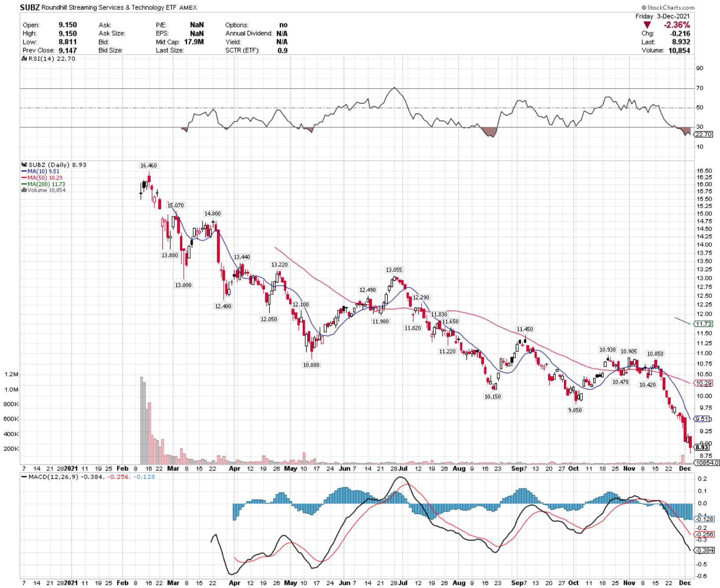Click the 8.93 last price axis tag
The image size is (720, 588).
(702, 447)
